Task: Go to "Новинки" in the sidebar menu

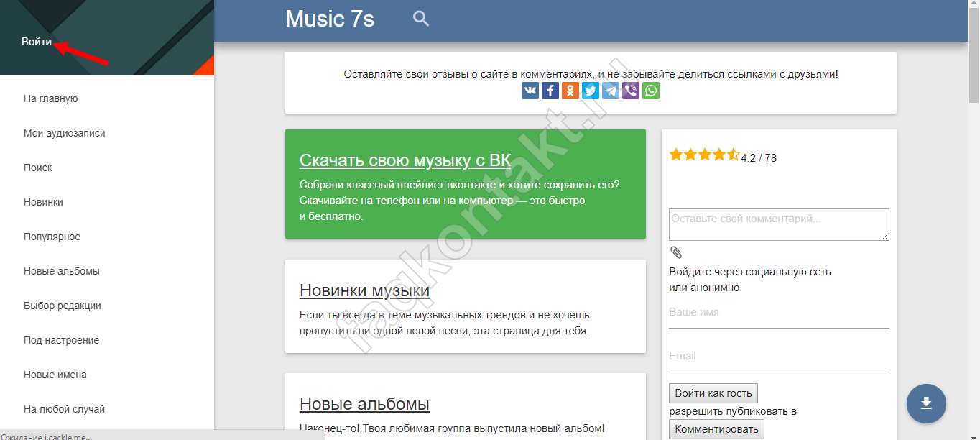Action: 43,202
